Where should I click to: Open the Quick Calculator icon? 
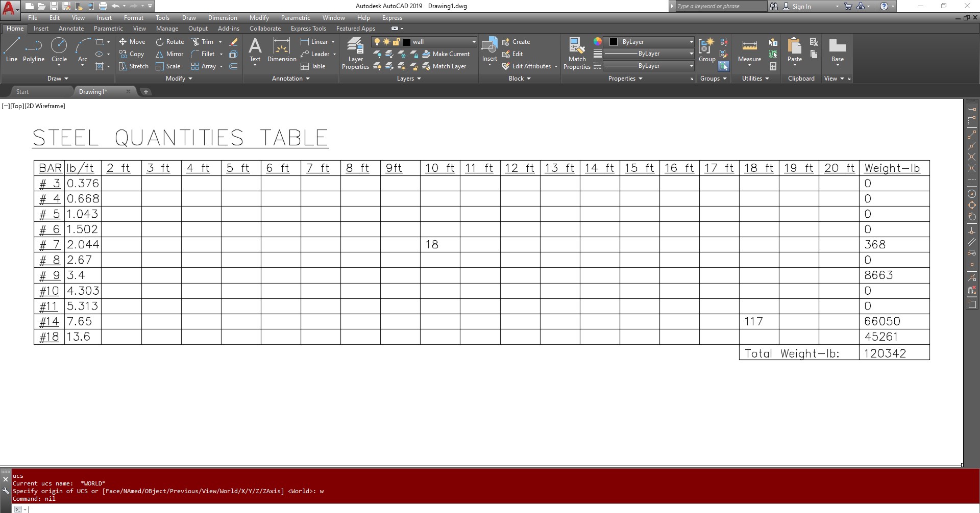[x=773, y=66]
